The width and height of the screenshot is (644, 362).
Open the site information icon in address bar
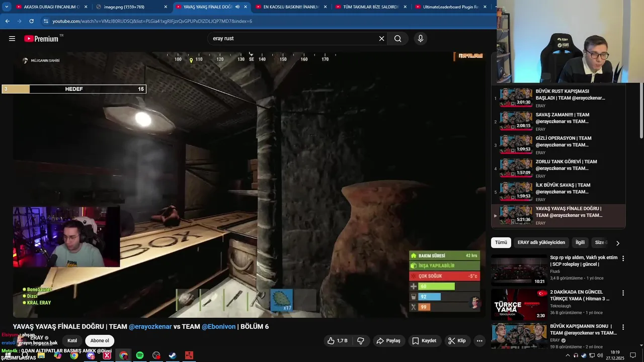(x=46, y=21)
